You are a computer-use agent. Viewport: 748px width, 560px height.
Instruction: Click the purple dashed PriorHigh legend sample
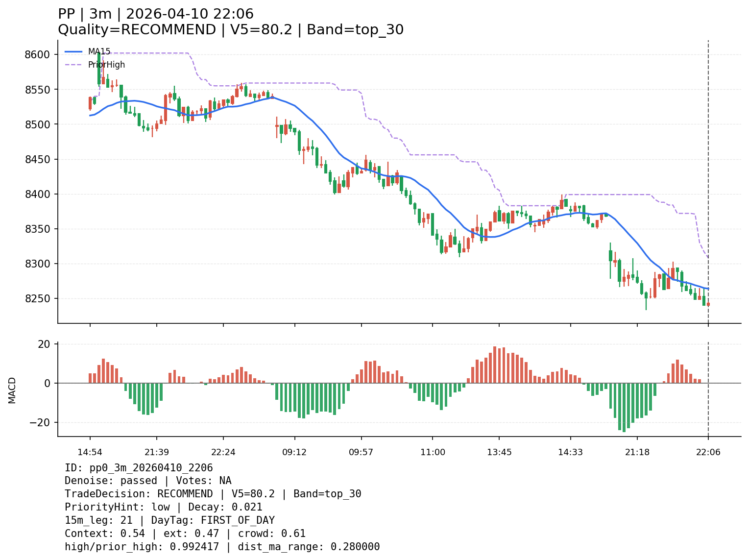click(x=73, y=65)
